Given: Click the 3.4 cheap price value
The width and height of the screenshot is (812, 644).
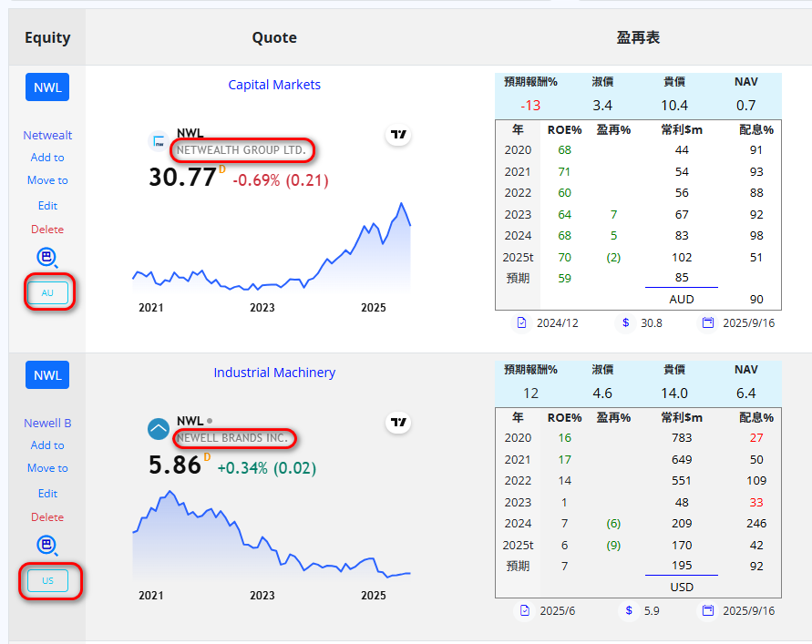Looking at the screenshot, I should [602, 106].
